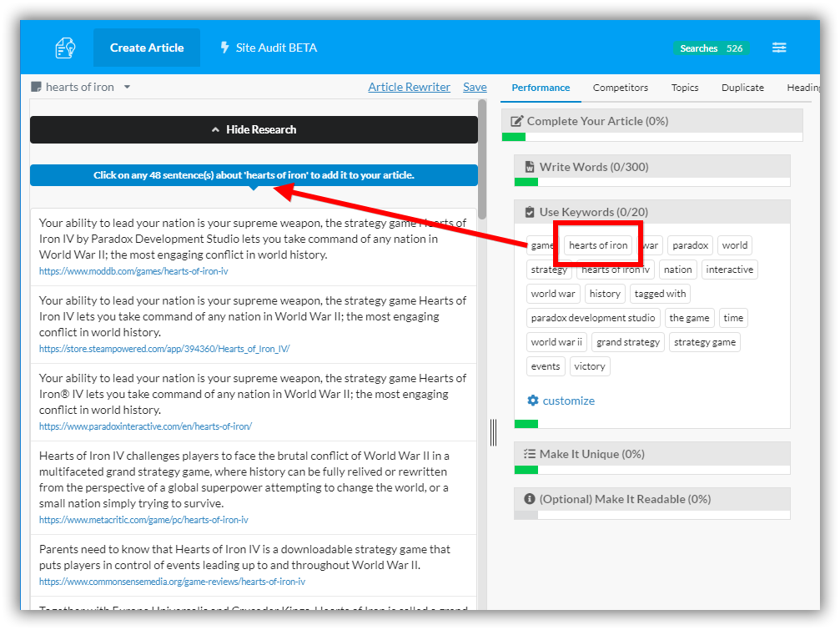This screenshot has width=840, height=630.
Task: Select the Create Article tab
Action: 147,48
